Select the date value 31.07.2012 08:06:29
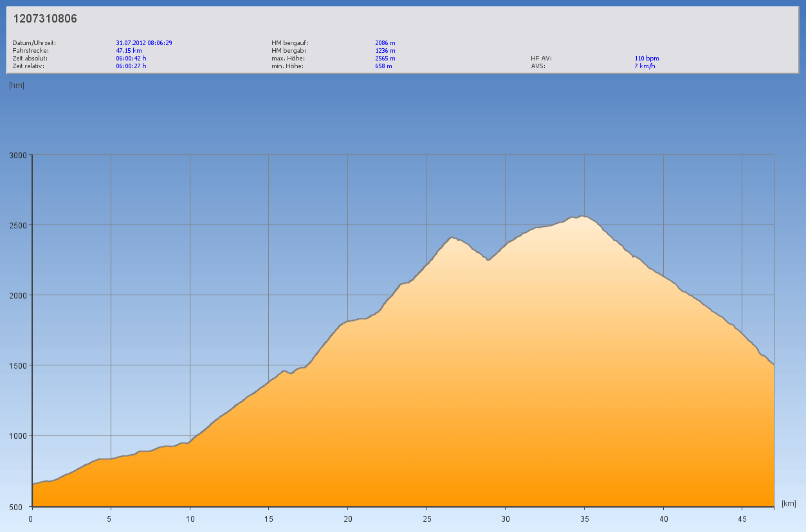 pyautogui.click(x=143, y=43)
